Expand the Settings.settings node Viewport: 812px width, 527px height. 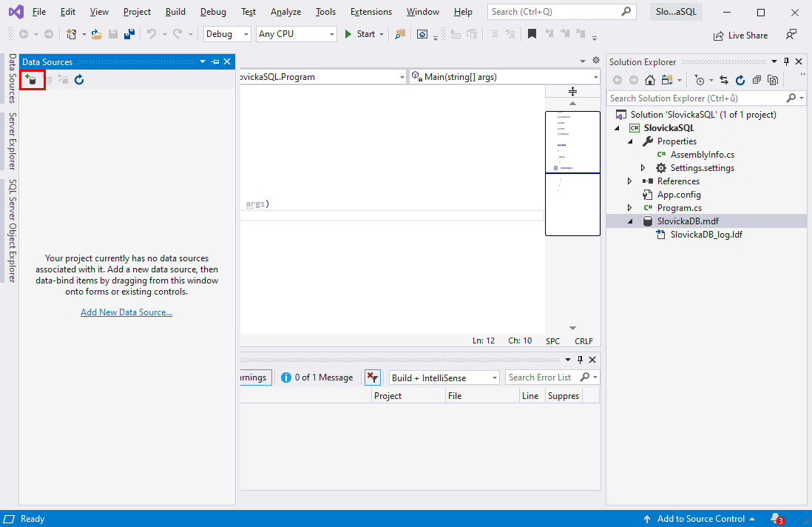point(643,168)
